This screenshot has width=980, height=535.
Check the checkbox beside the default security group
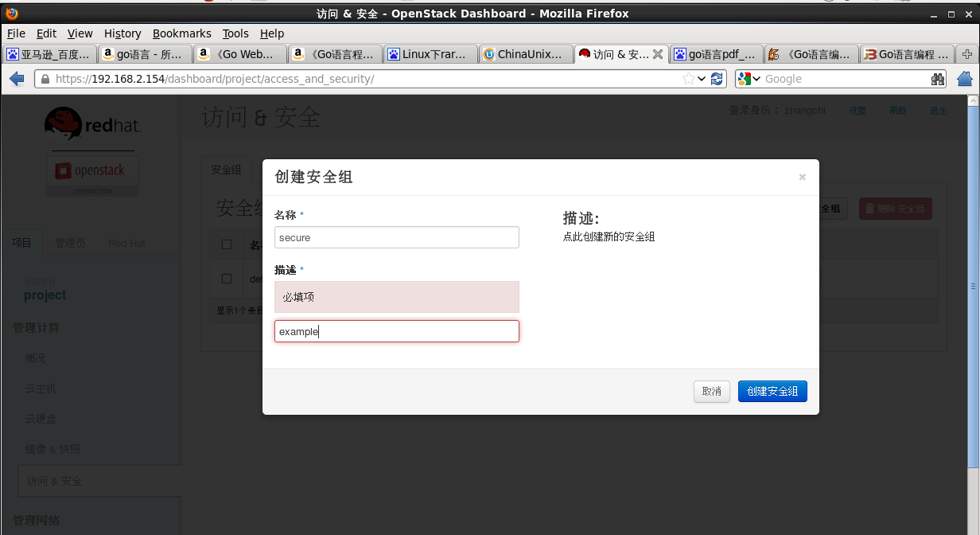pos(227,278)
